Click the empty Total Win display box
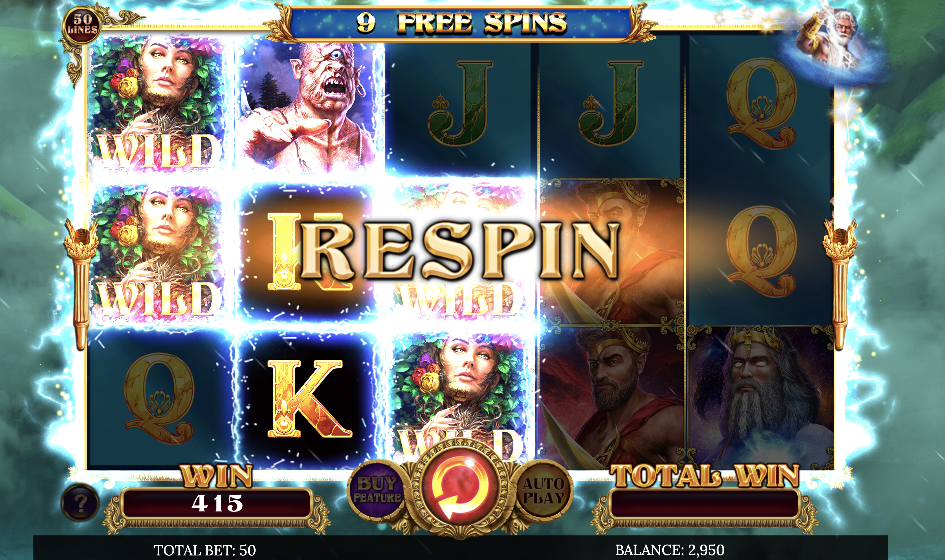The height and width of the screenshot is (560, 945). 704,503
